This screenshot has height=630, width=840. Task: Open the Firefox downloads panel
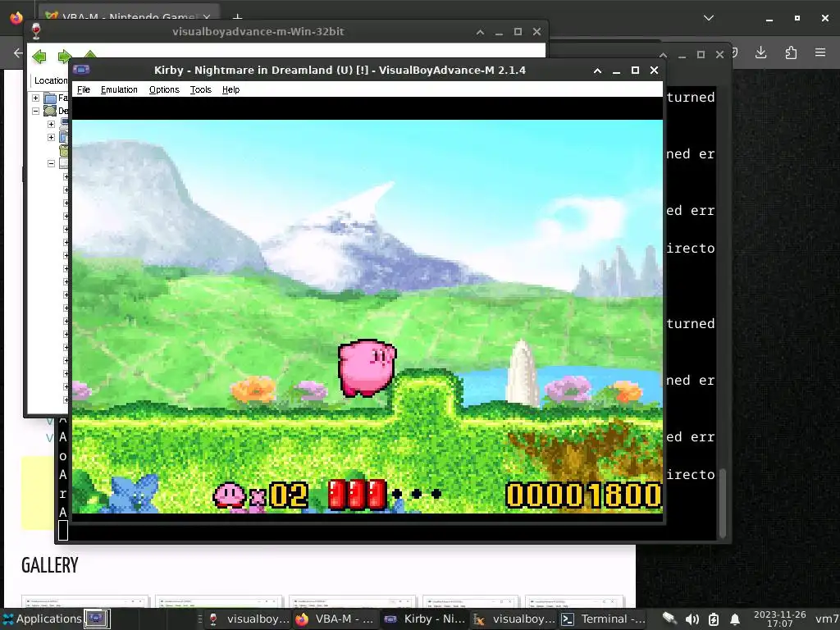pos(760,52)
